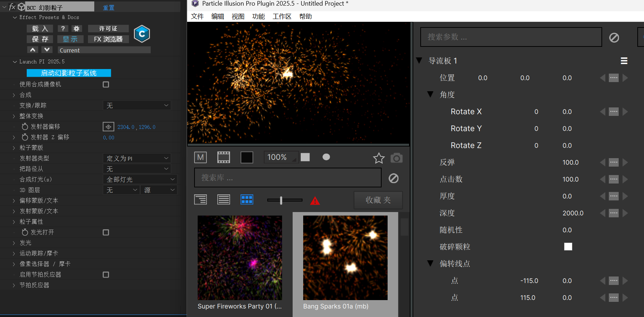Click the 重置 link

[x=108, y=7]
